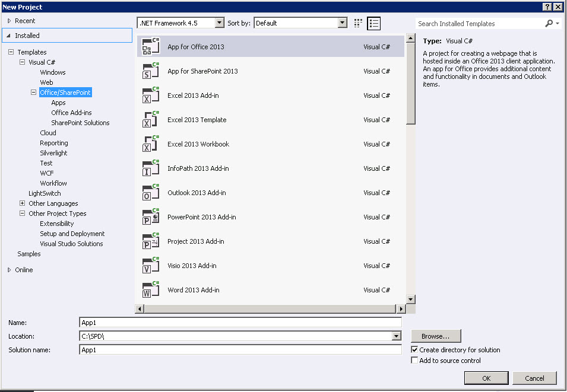Open the .NET Framework version dropdown
This screenshot has height=392, width=567.
click(x=219, y=23)
